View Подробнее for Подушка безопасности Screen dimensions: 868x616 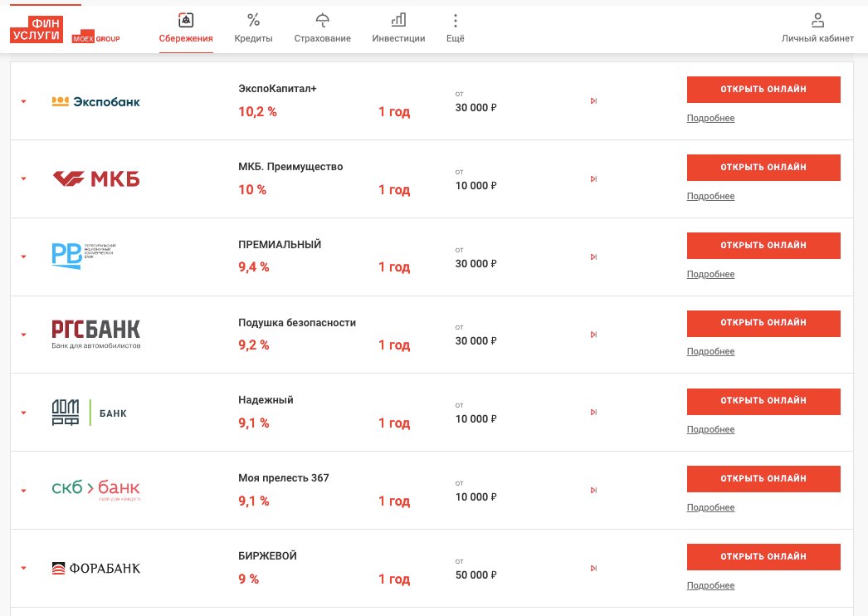pos(711,351)
